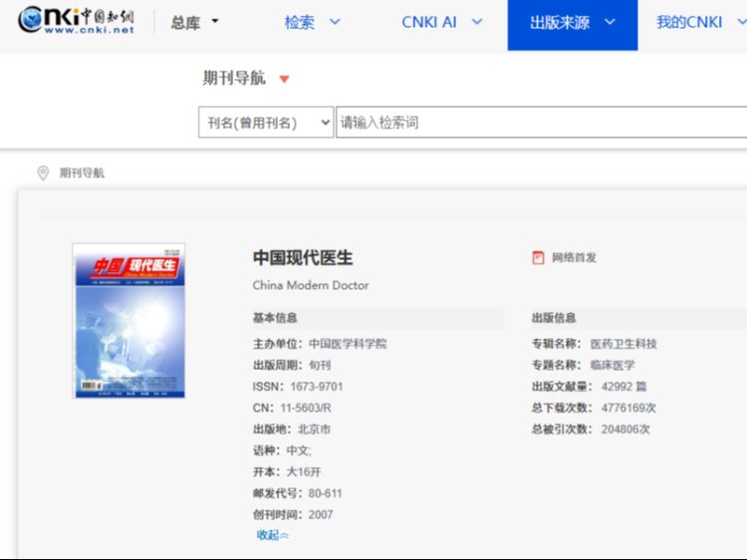This screenshot has width=747, height=560.
Task: Click the CN value 11-5603/R
Action: point(306,408)
